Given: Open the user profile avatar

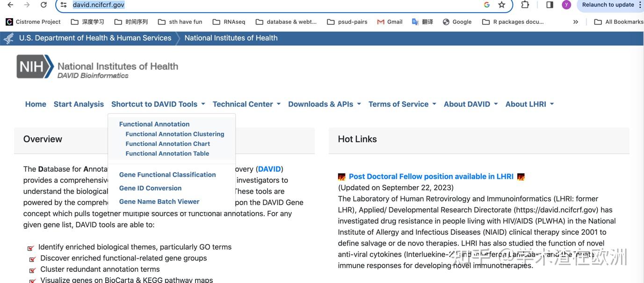Looking at the screenshot, I should [566, 5].
